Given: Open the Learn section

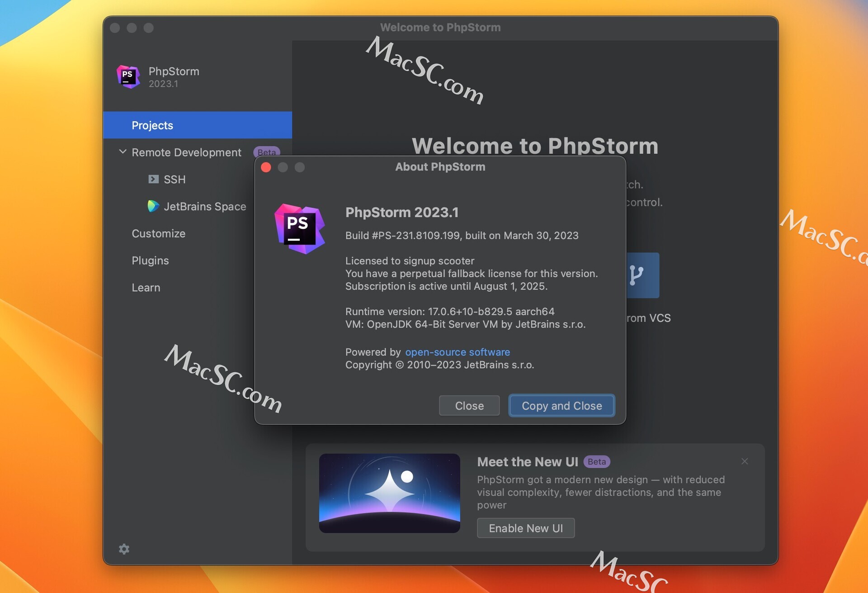Looking at the screenshot, I should pyautogui.click(x=146, y=288).
